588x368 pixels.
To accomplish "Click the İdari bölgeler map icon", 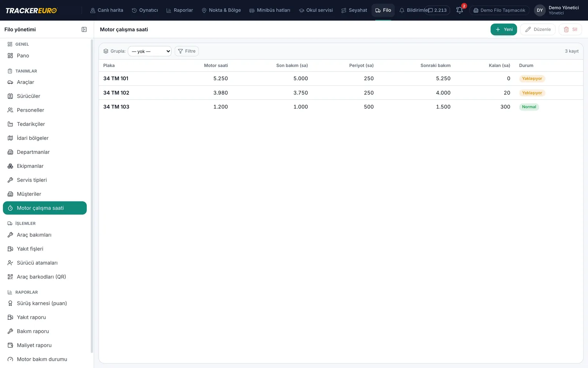I will (x=10, y=138).
